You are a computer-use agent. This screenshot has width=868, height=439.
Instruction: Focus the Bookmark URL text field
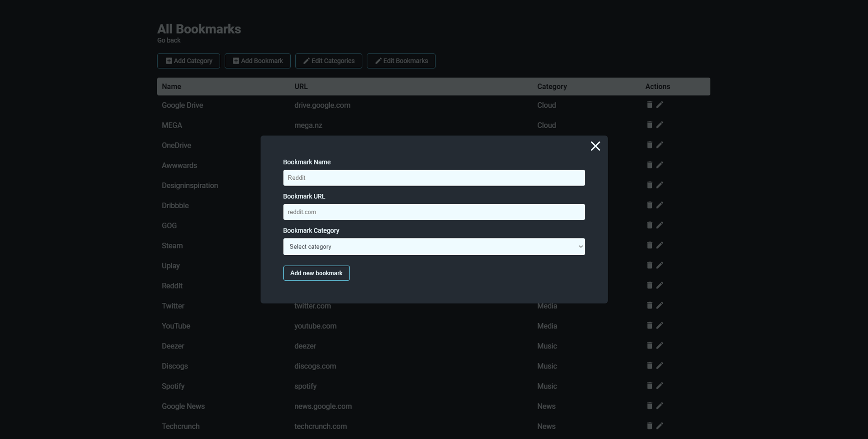tap(434, 212)
